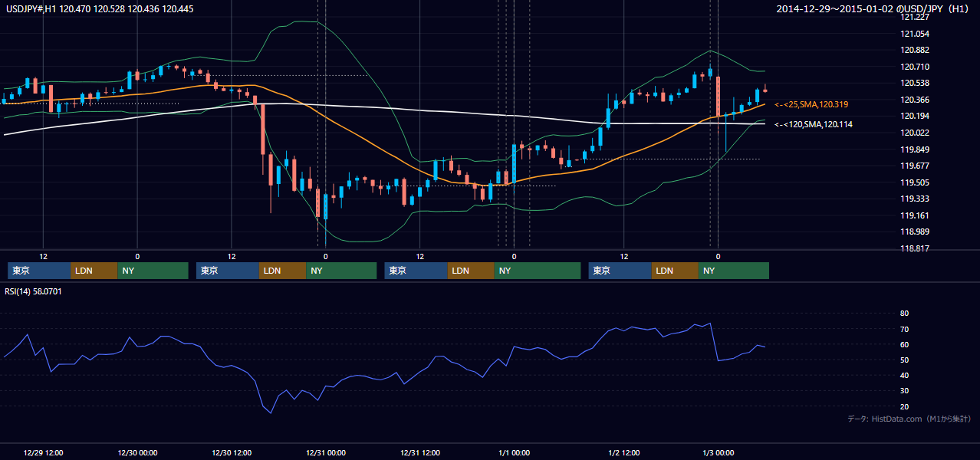Select the rightmost 東京 session block

(620, 271)
